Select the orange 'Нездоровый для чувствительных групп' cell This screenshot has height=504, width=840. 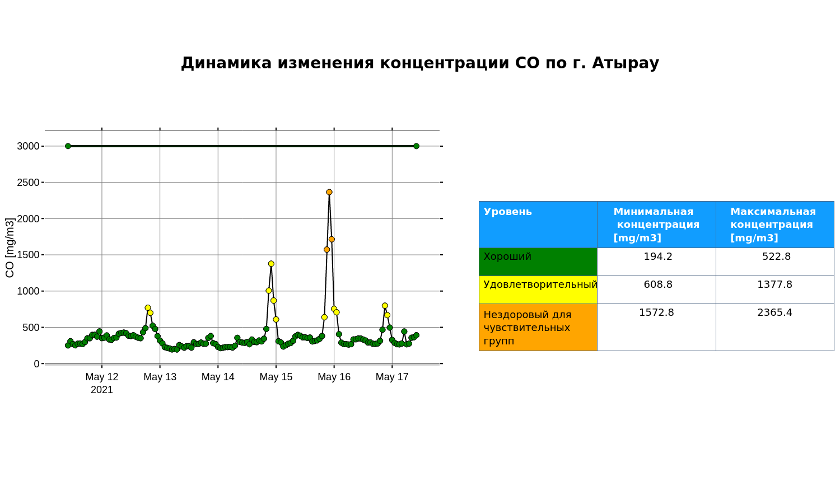(538, 327)
